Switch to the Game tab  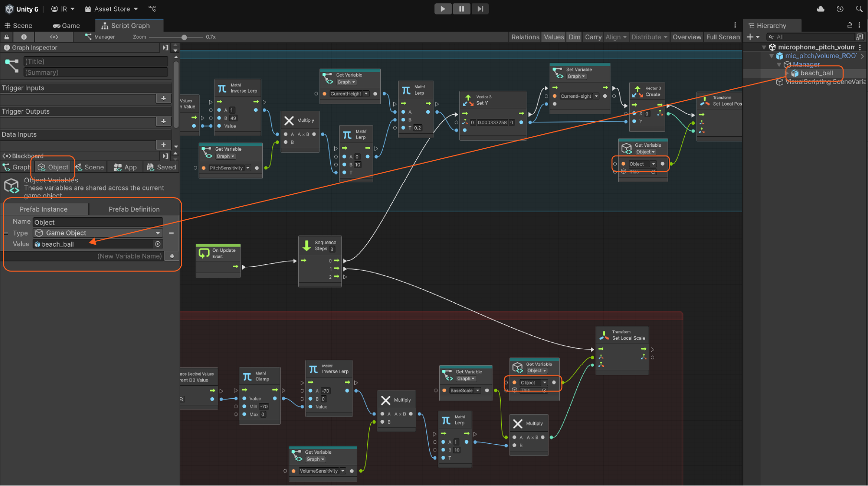coord(66,25)
